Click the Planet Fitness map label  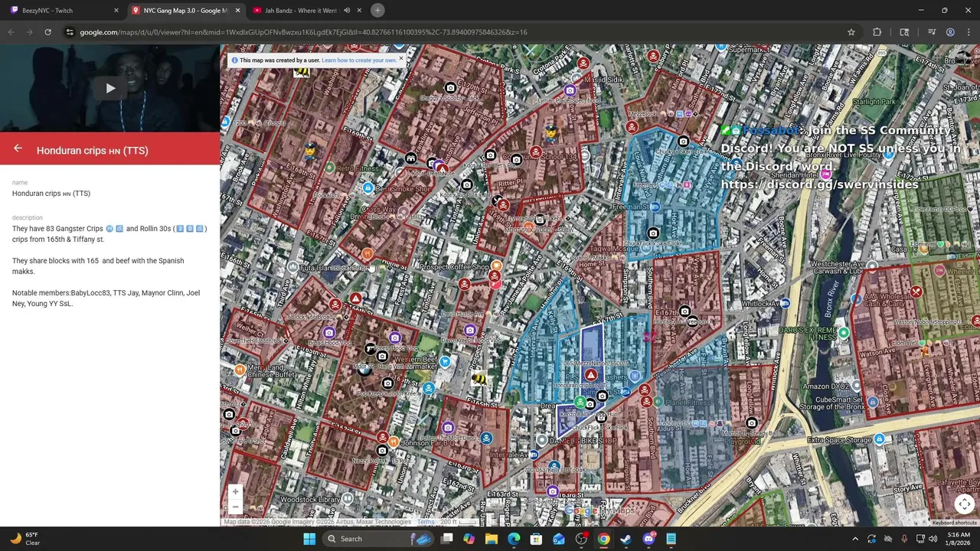[688, 403]
